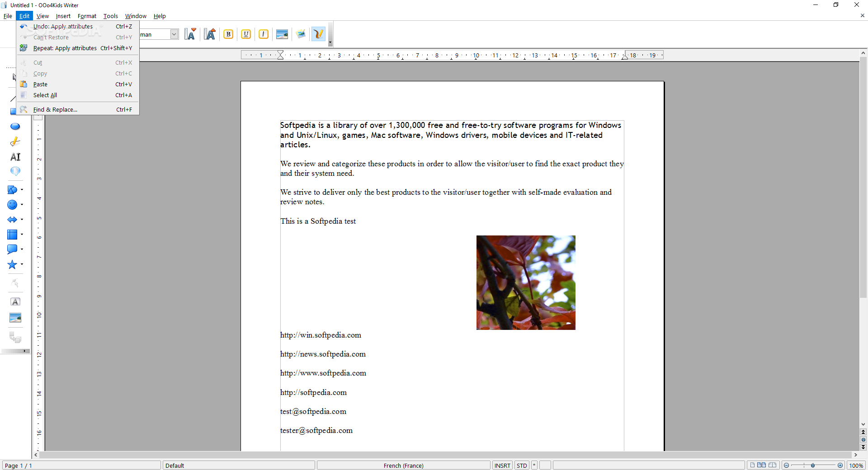The height and width of the screenshot is (470, 868).
Task: Switch to single page view layout
Action: (x=752, y=465)
